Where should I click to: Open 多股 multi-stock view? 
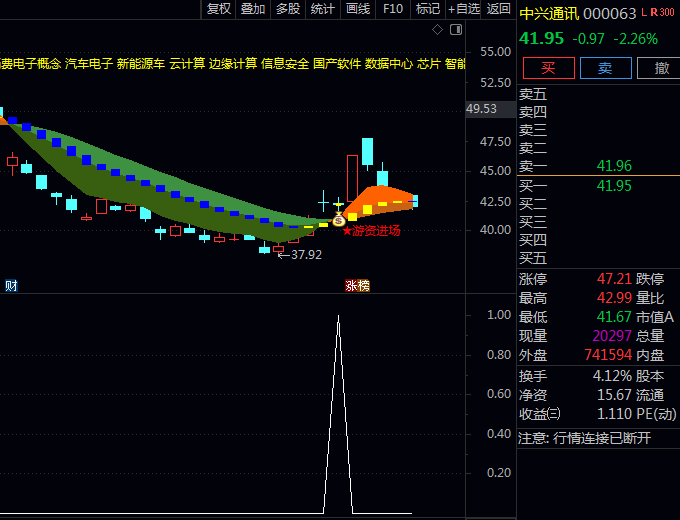(288, 9)
